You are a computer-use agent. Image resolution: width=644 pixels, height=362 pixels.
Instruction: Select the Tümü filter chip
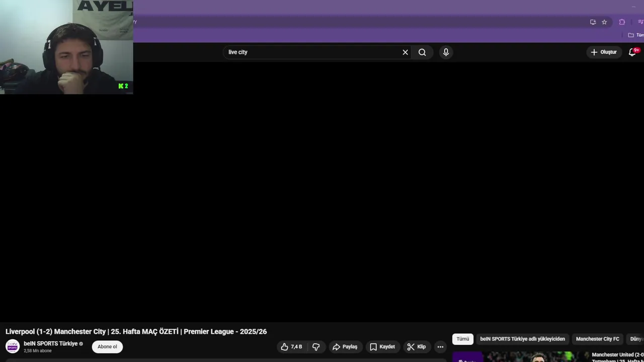click(463, 339)
